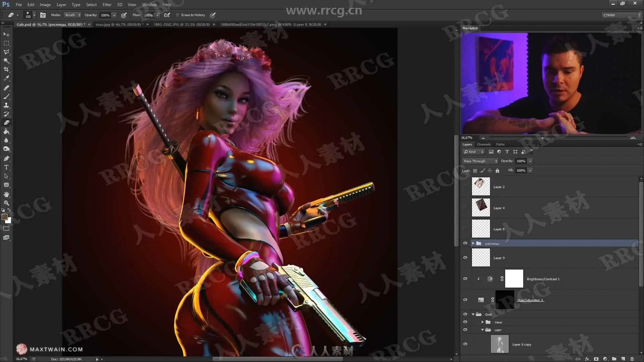Screen dimensions: 644x362
Task: Add a layer mask
Action: (x=596, y=359)
